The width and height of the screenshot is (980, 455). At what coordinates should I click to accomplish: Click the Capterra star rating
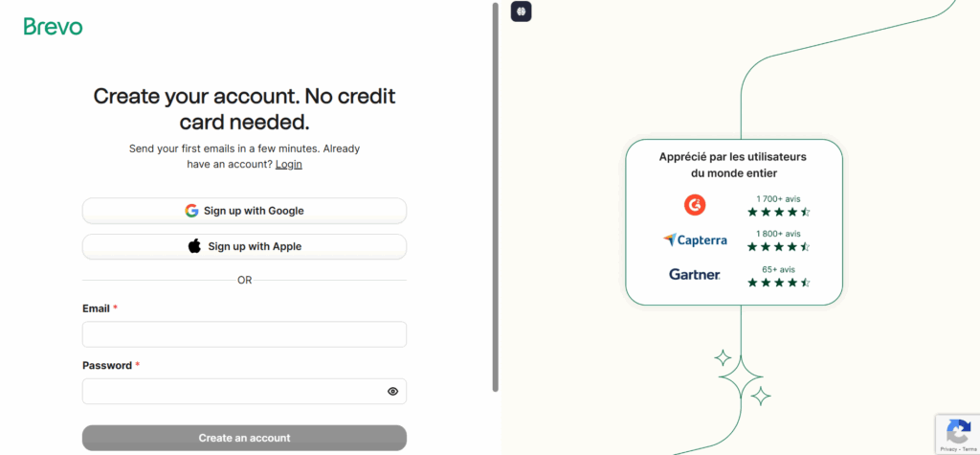(x=779, y=246)
